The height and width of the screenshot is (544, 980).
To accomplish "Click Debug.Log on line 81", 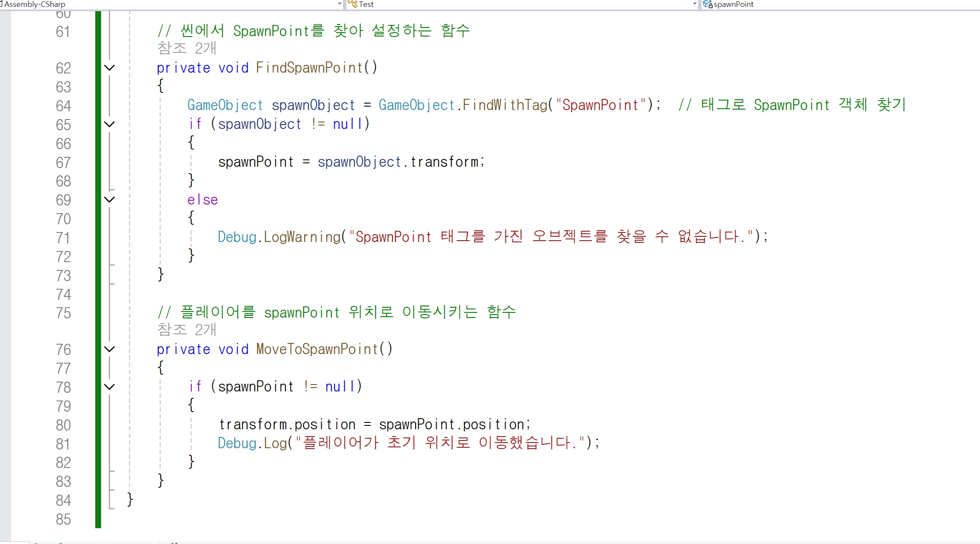I will coord(252,443).
